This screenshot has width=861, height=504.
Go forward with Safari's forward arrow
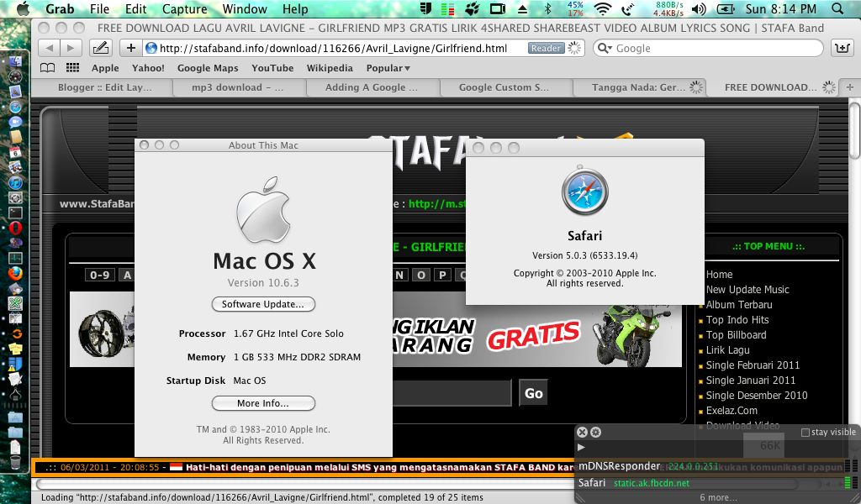[71, 48]
